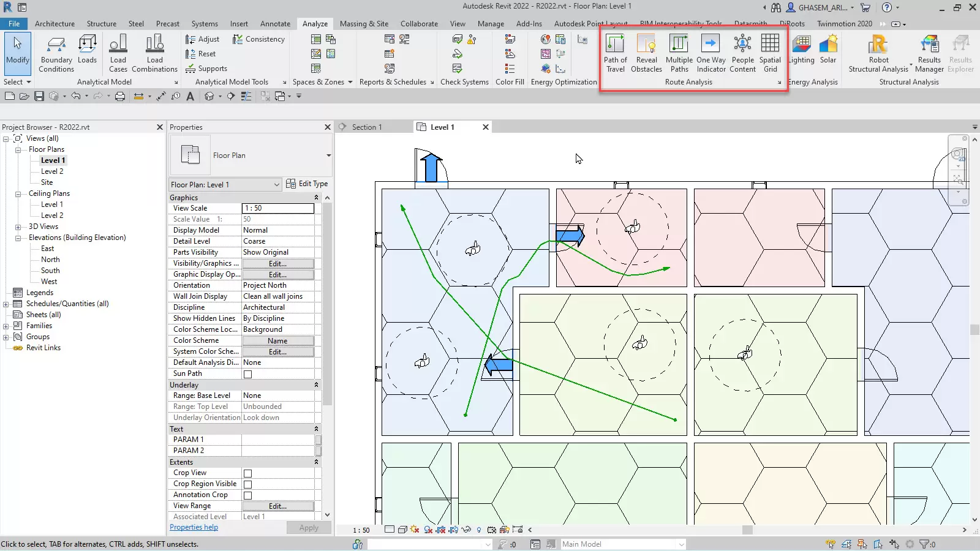Screen dimensions: 980x551
Task: Enable the Sun Path checkbox
Action: point(248,374)
